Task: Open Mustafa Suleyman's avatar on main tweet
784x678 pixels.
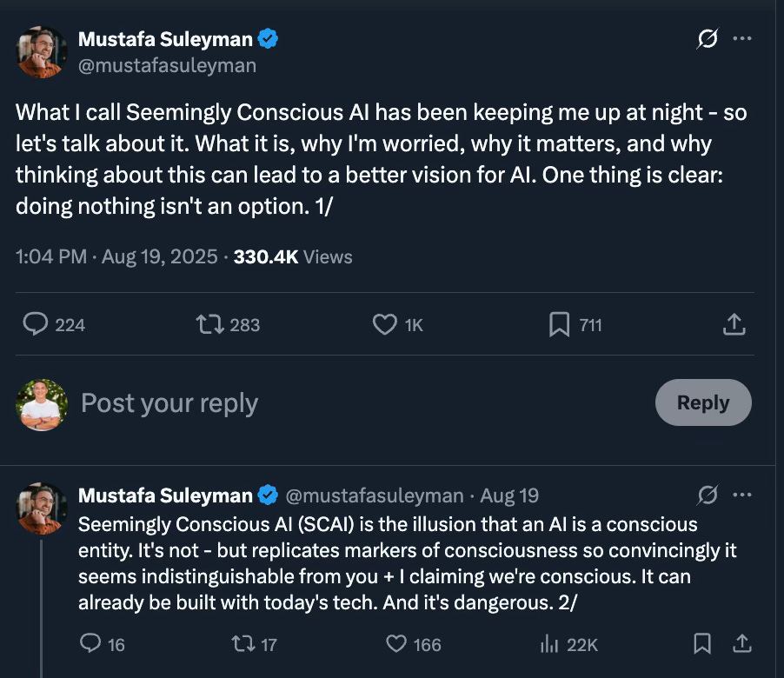Action: pos(41,51)
